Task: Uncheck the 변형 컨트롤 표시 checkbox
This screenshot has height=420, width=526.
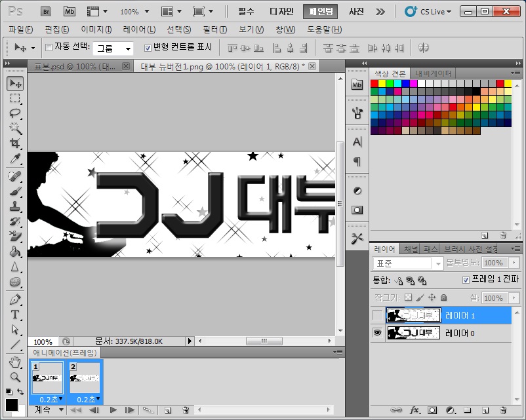Action: click(x=148, y=48)
